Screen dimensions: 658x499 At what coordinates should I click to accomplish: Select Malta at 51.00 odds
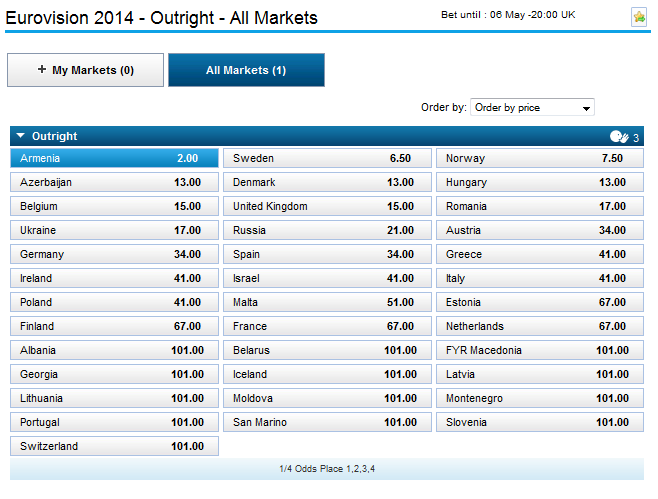(x=326, y=302)
